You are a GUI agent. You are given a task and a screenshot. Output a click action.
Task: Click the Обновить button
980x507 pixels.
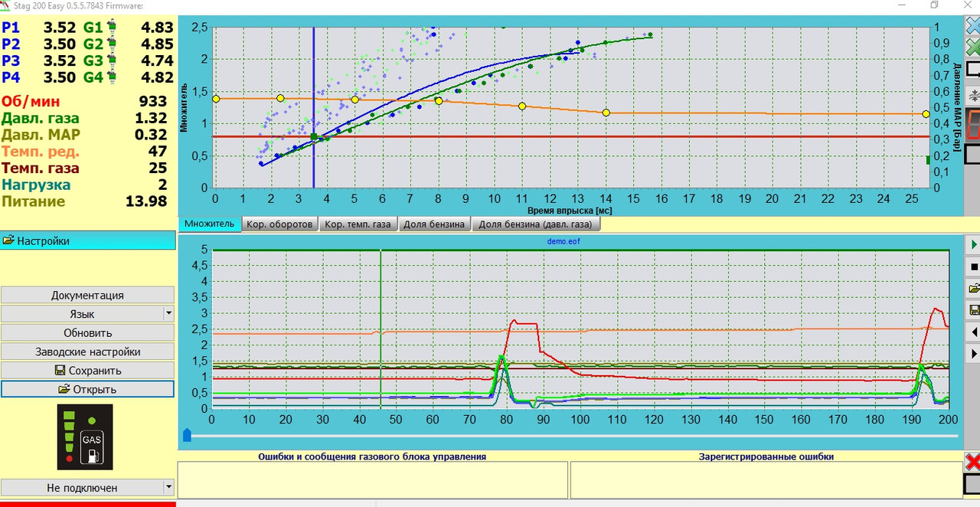tap(87, 332)
